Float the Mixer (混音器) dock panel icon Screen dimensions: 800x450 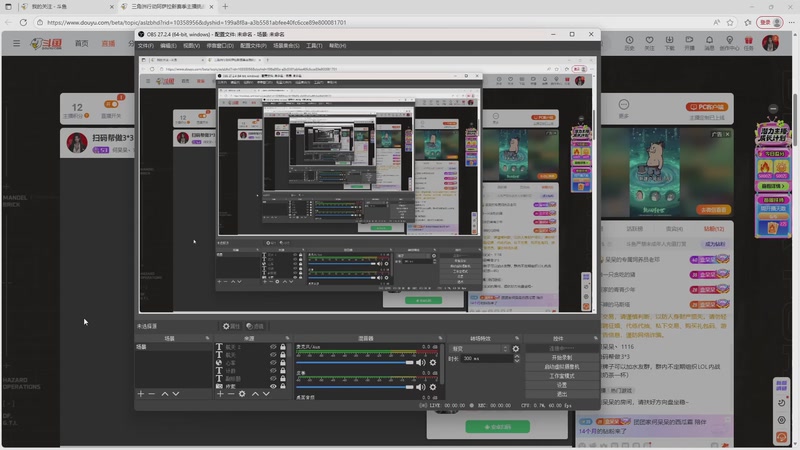(440, 338)
